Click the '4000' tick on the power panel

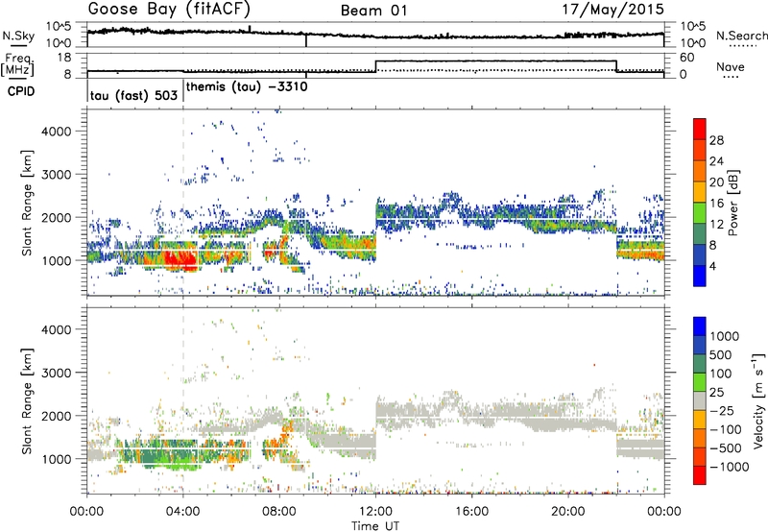pyautogui.click(x=56, y=132)
